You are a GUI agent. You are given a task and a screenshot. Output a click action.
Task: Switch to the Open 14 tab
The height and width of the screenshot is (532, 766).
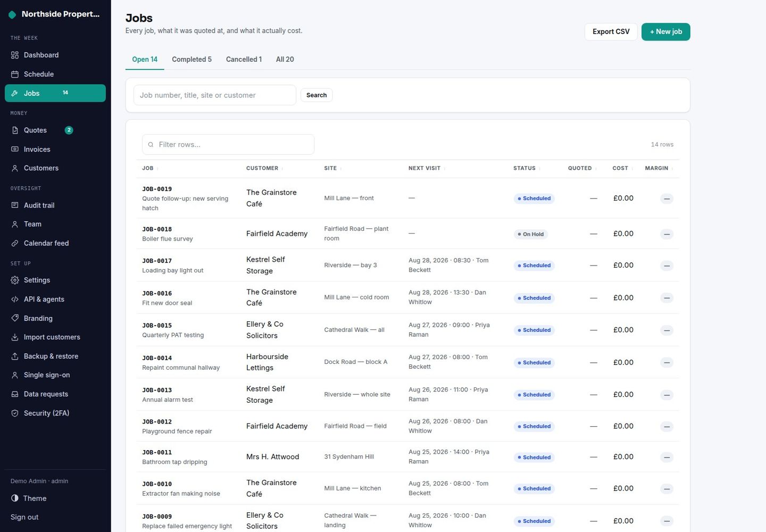coord(145,60)
